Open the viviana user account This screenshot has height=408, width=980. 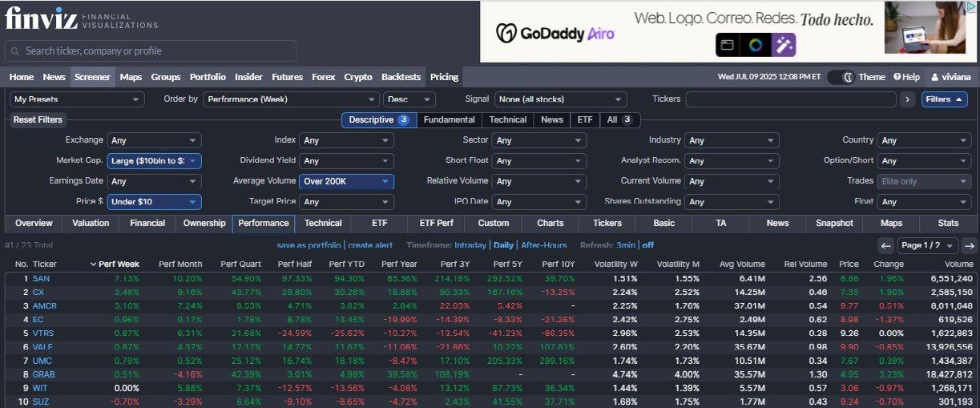pyautogui.click(x=951, y=77)
